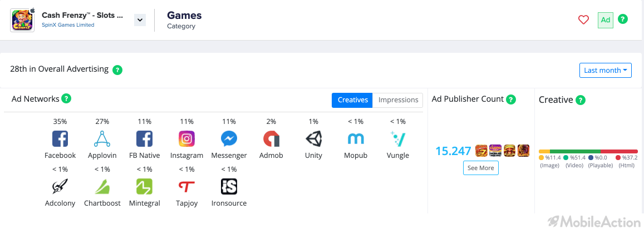Image resolution: width=644 pixels, height=229 pixels.
Task: Toggle the red heart favorite icon
Action: 583,19
